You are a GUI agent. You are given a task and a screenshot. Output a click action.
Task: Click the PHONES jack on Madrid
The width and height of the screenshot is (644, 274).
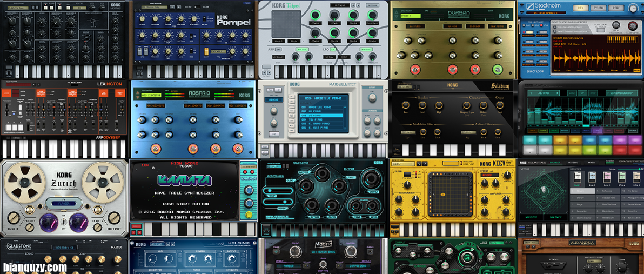tap(370, 251)
